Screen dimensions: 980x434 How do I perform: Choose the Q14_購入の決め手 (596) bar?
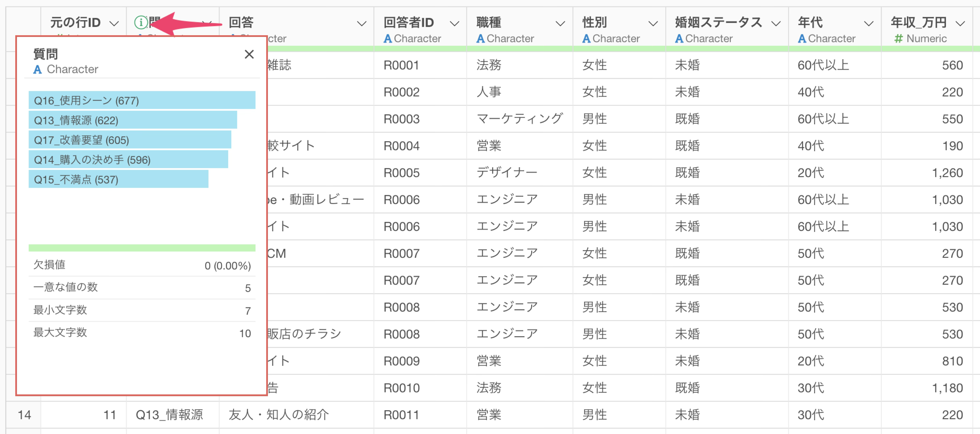(128, 159)
